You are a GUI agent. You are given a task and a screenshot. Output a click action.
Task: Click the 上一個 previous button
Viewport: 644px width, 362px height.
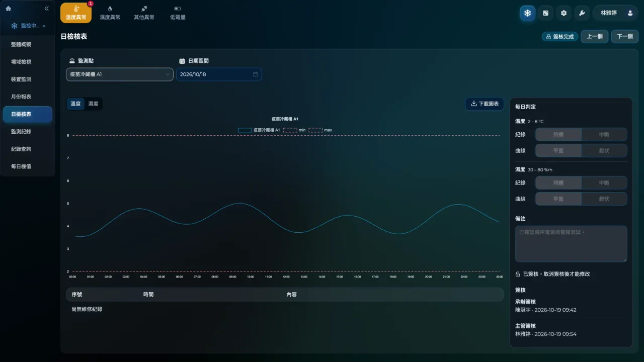595,37
